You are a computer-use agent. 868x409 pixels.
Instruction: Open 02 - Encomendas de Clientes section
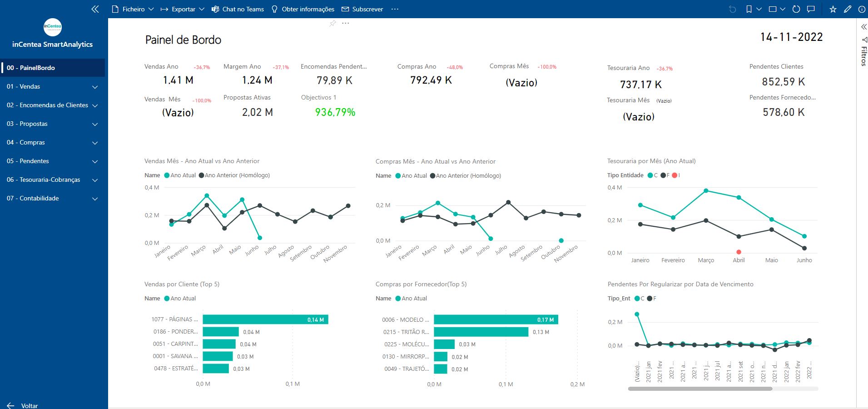(x=47, y=105)
